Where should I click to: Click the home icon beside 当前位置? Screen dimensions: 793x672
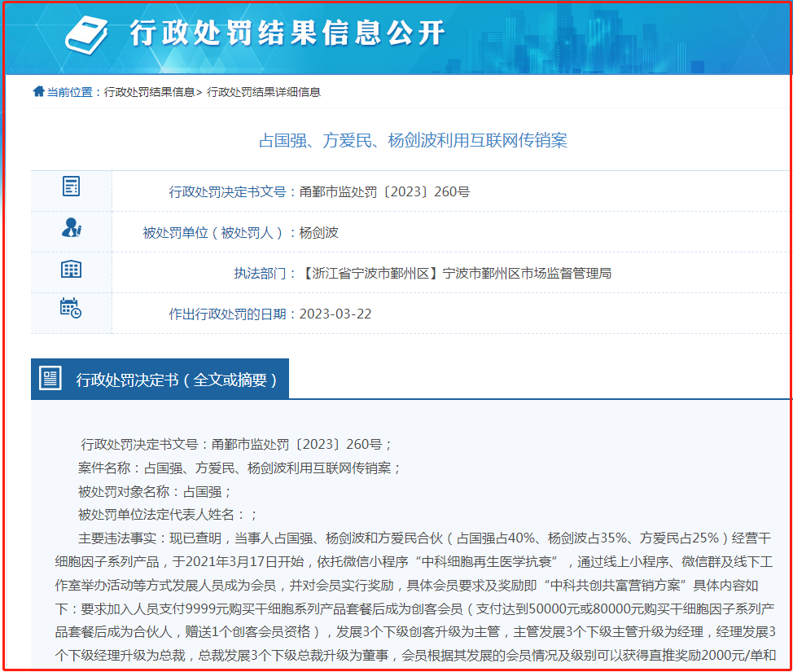[38, 91]
